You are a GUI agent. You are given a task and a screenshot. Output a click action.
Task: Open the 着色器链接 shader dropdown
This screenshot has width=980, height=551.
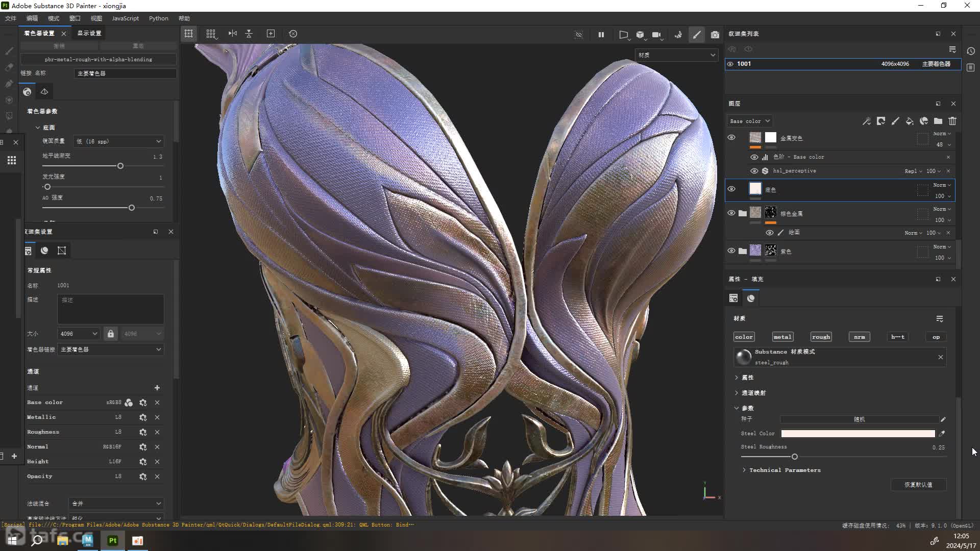pyautogui.click(x=111, y=349)
